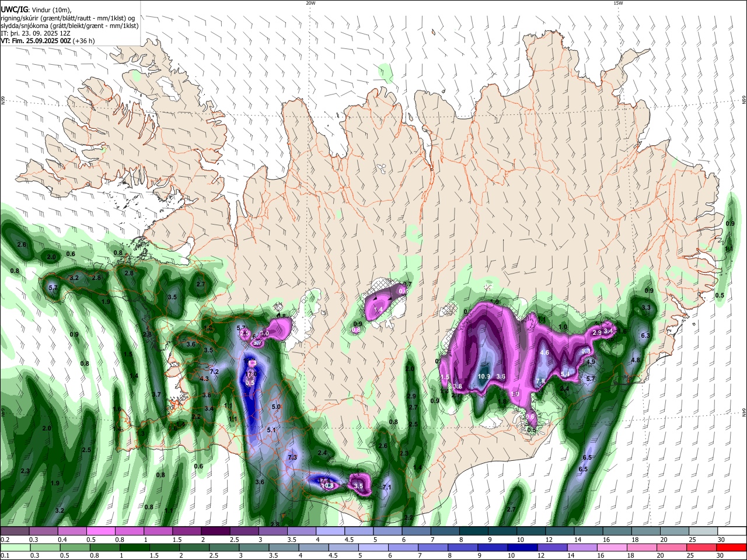
Task: Click the crimson 25–30 rain legend swatch
Action: pyautogui.click(x=701, y=547)
